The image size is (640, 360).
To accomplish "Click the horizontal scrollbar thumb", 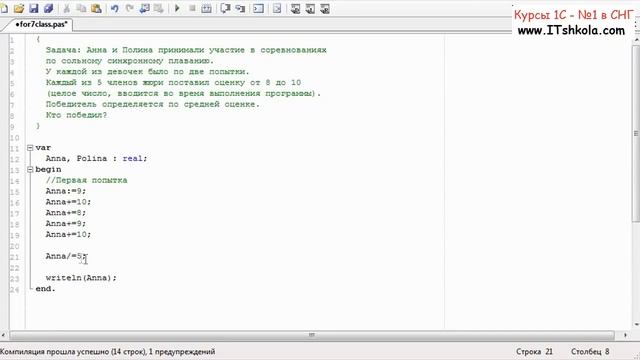I will 312,335.
